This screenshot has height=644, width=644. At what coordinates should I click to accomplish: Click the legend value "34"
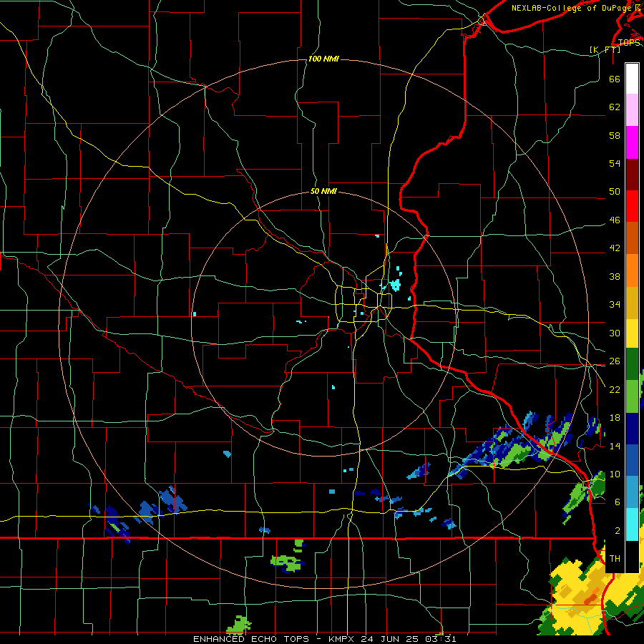click(x=615, y=305)
